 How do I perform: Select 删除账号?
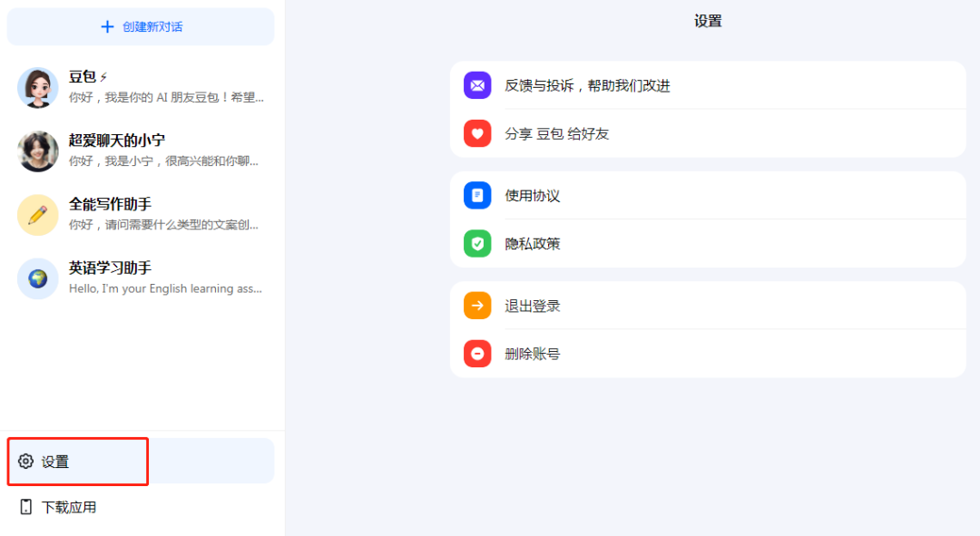(708, 354)
